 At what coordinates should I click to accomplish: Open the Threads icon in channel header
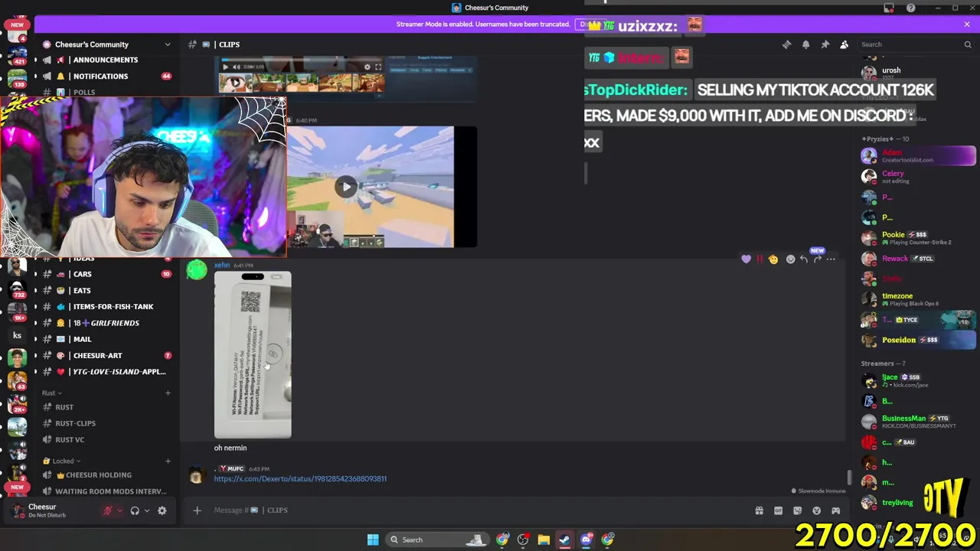click(786, 44)
